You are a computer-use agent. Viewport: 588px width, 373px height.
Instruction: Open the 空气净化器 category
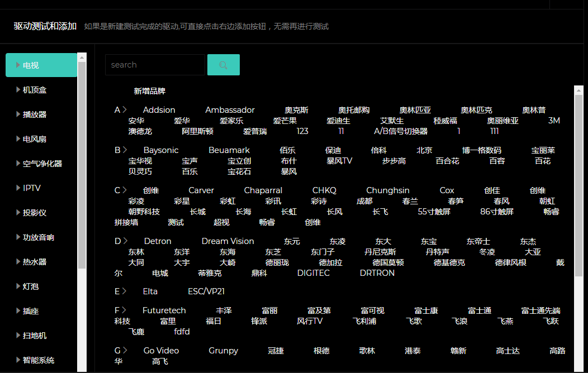pyautogui.click(x=42, y=164)
